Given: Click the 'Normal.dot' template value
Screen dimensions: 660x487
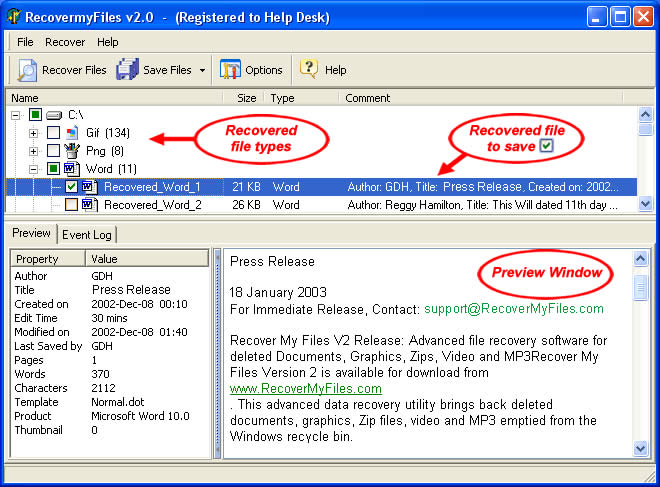Looking at the screenshot, I should [x=118, y=402].
